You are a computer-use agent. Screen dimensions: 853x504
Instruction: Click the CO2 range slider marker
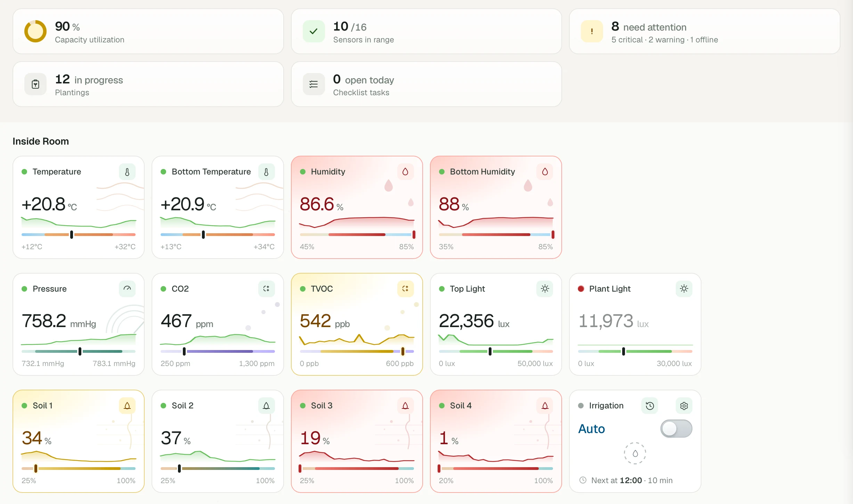point(184,351)
